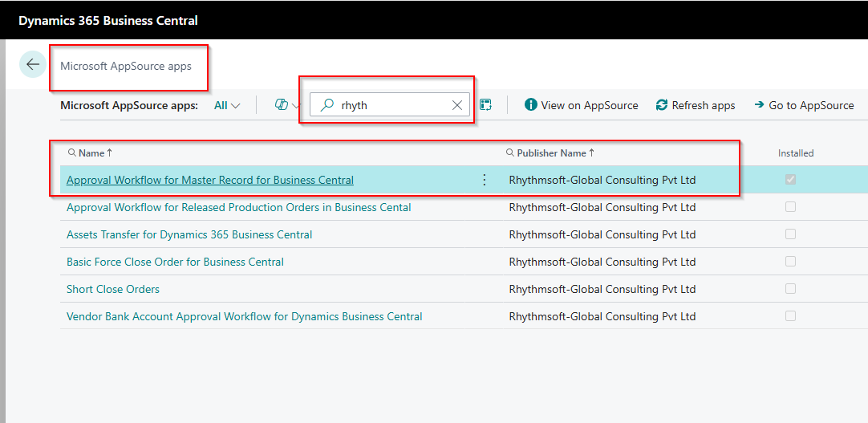Open Assets Transfer for Dynamics 365 app
868x423 pixels.
189,234
